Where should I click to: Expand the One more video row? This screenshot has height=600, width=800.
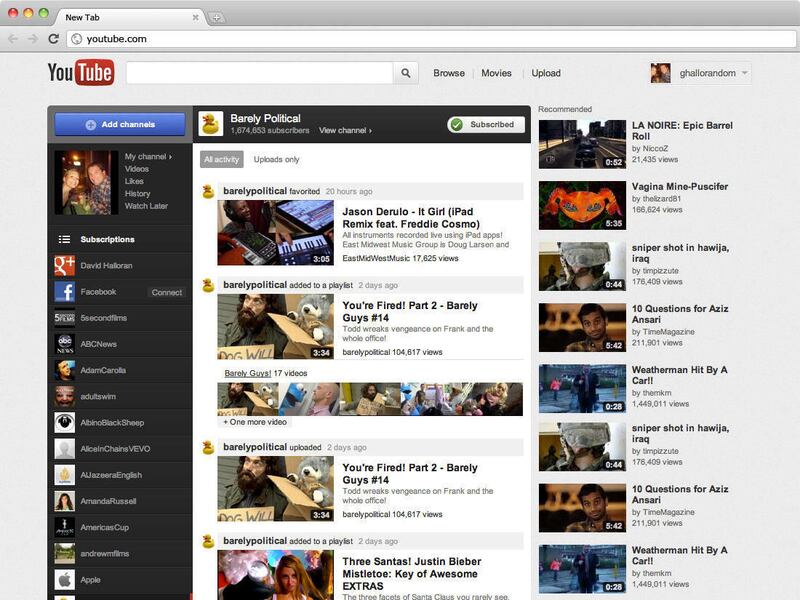255,422
